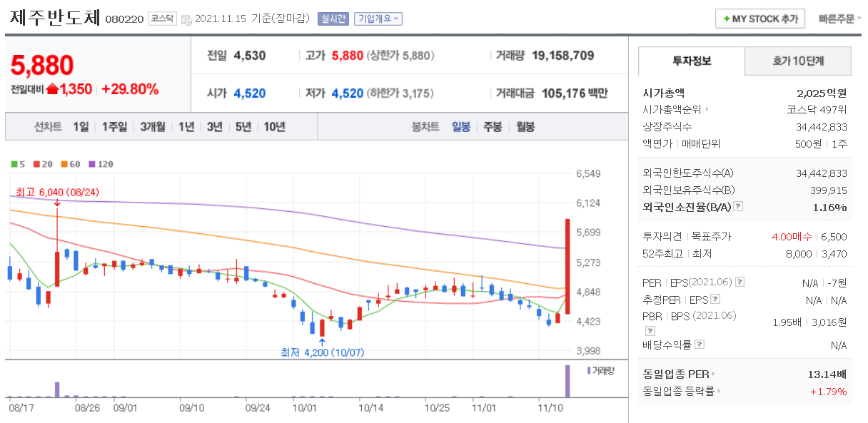Click the 10/01 date axis label

(x=304, y=407)
